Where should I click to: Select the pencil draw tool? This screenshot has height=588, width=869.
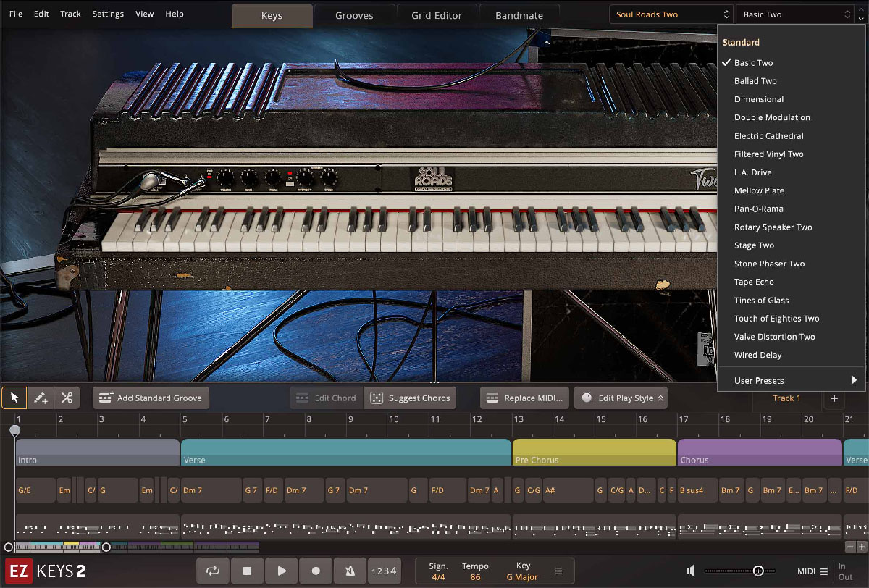click(x=41, y=398)
